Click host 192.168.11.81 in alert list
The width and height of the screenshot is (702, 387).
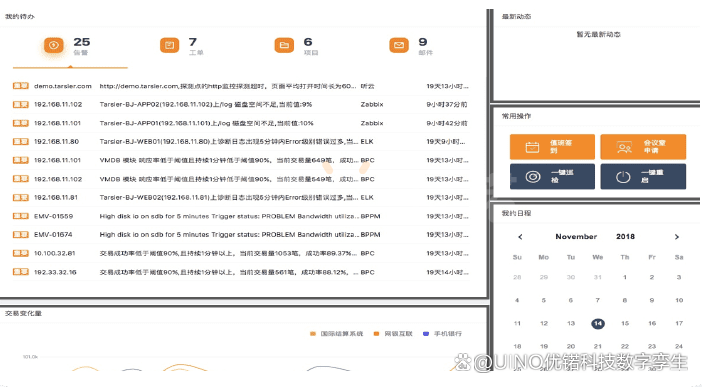coord(56,198)
